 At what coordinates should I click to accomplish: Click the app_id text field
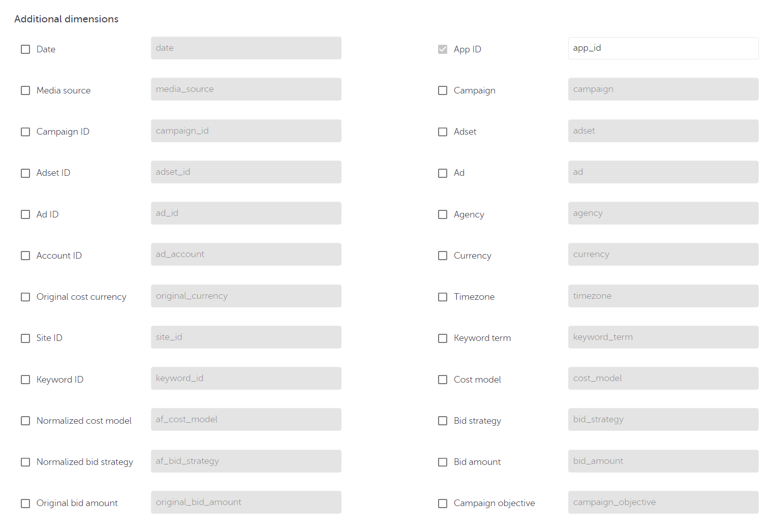pyautogui.click(x=663, y=48)
